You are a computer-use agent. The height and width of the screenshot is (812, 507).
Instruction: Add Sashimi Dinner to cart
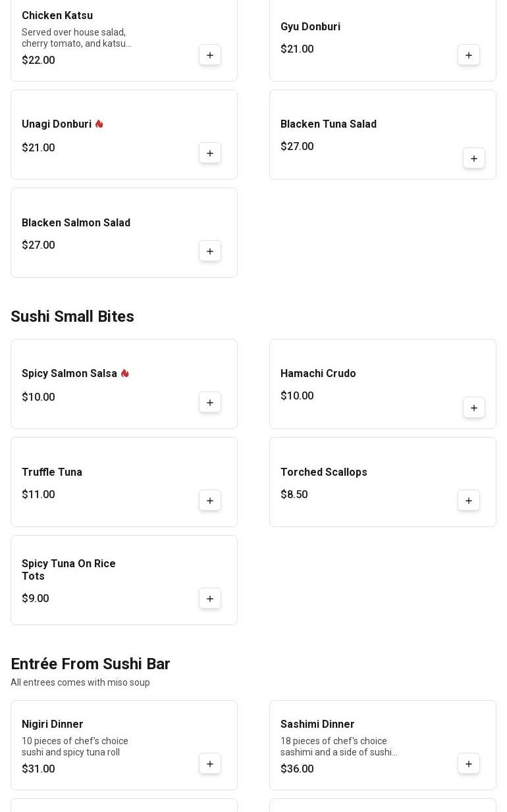469,764
